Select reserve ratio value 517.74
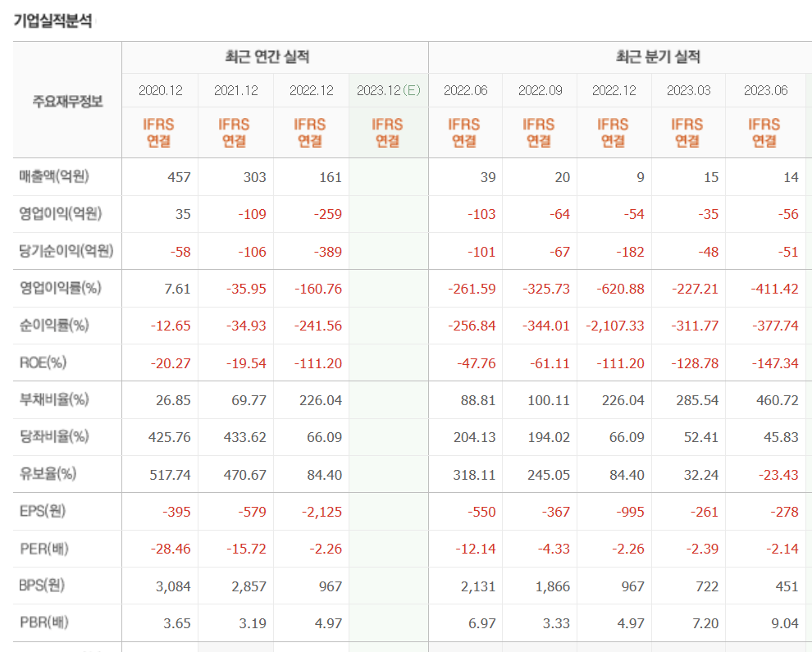Viewport: 812px width, 652px height. coord(170,475)
